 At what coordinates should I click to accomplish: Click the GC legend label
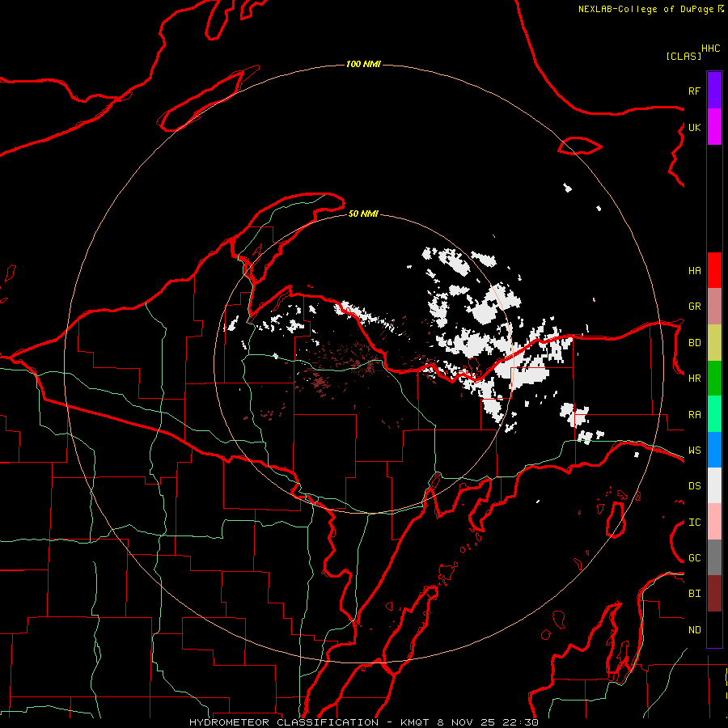(694, 558)
